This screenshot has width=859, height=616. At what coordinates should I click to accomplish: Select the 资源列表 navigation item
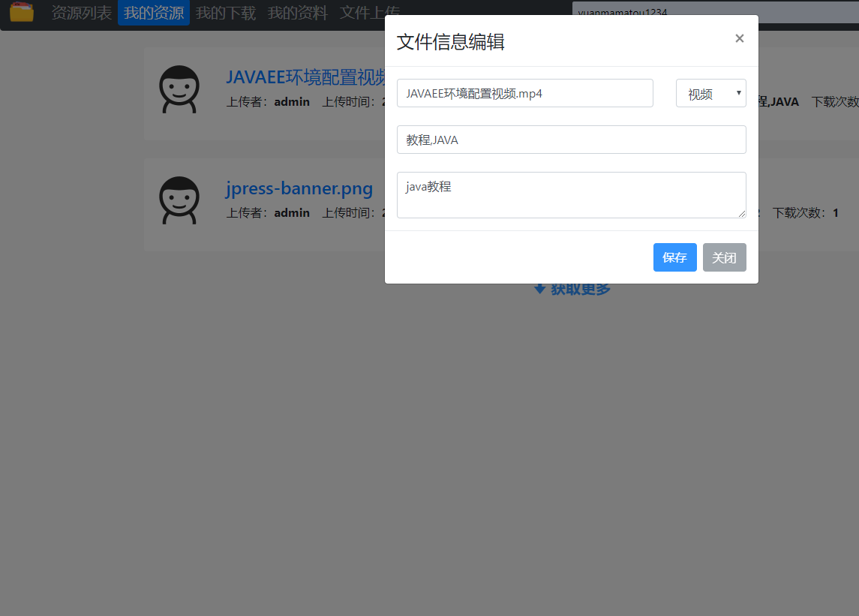[80, 12]
